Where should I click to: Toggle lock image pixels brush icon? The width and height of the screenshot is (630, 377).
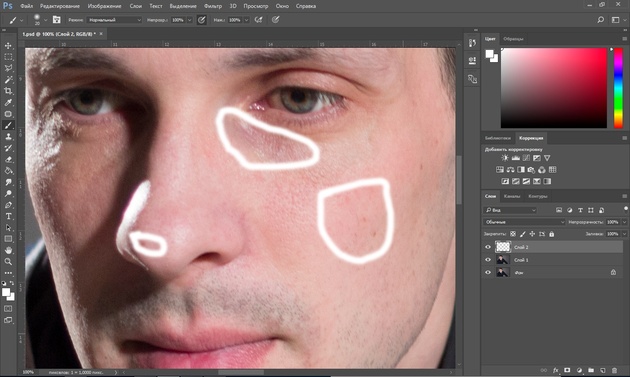point(523,234)
